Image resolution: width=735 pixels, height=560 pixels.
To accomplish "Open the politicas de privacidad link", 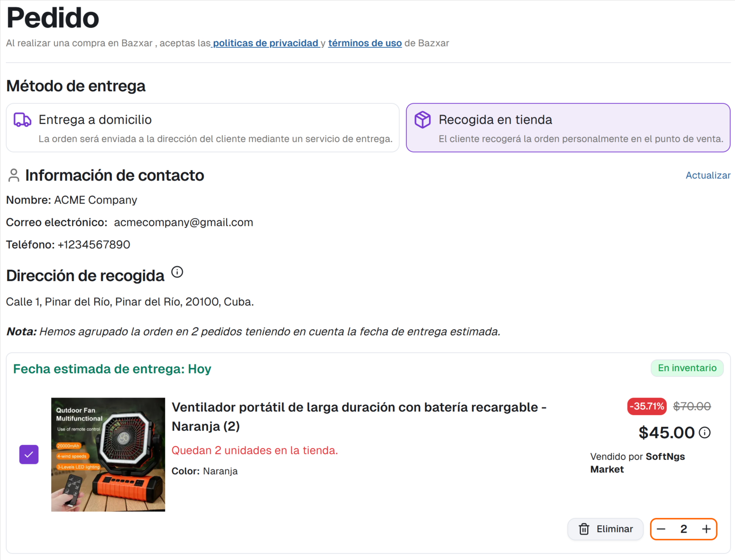I will click(x=265, y=43).
